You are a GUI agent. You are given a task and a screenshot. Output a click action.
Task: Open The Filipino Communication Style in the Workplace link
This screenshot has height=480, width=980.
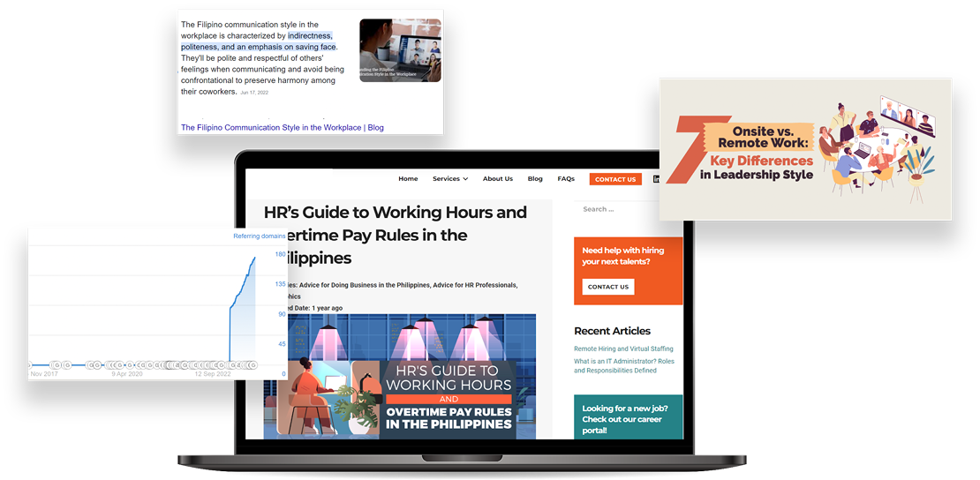[283, 127]
